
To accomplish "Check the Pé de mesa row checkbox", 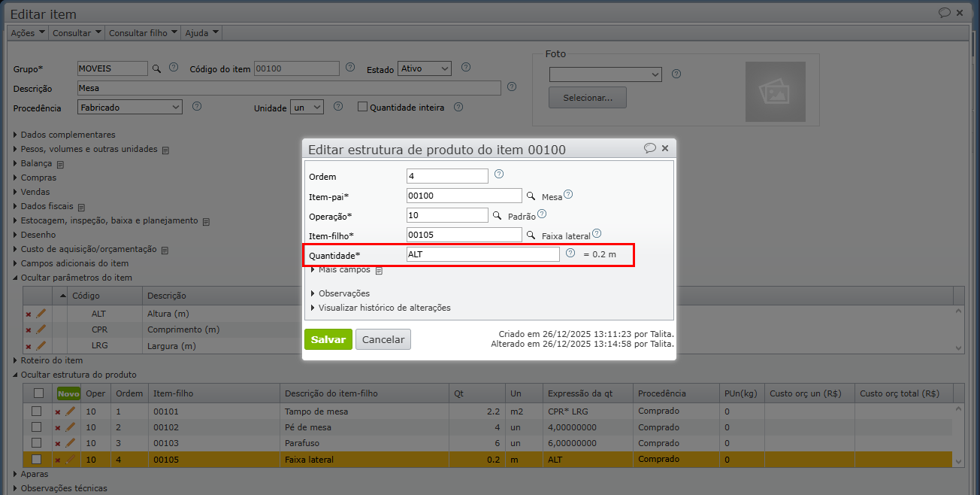I will (36, 427).
